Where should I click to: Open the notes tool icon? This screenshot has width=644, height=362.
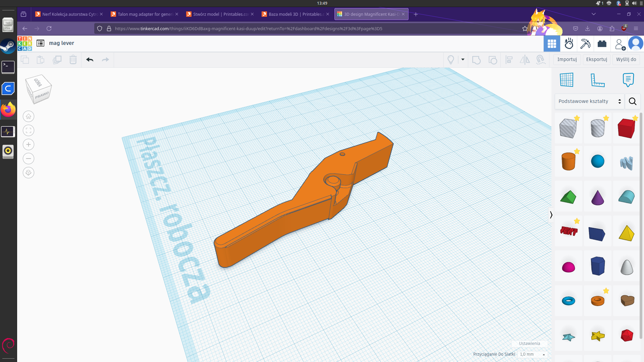(628, 80)
